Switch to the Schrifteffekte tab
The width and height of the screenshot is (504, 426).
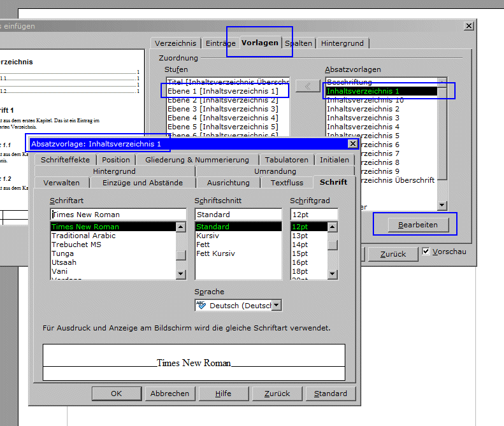click(x=66, y=160)
